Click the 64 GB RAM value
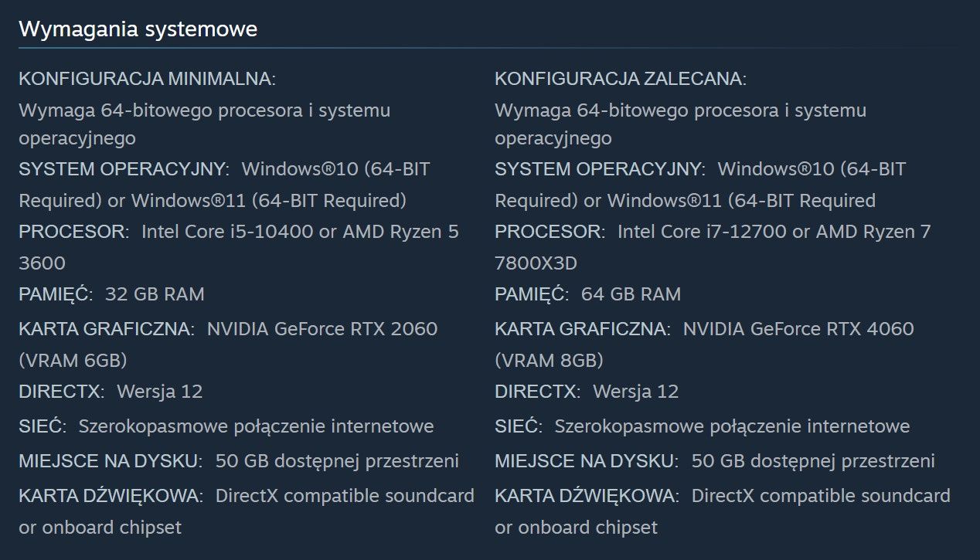Viewport: 980px width, 560px height. [x=631, y=294]
